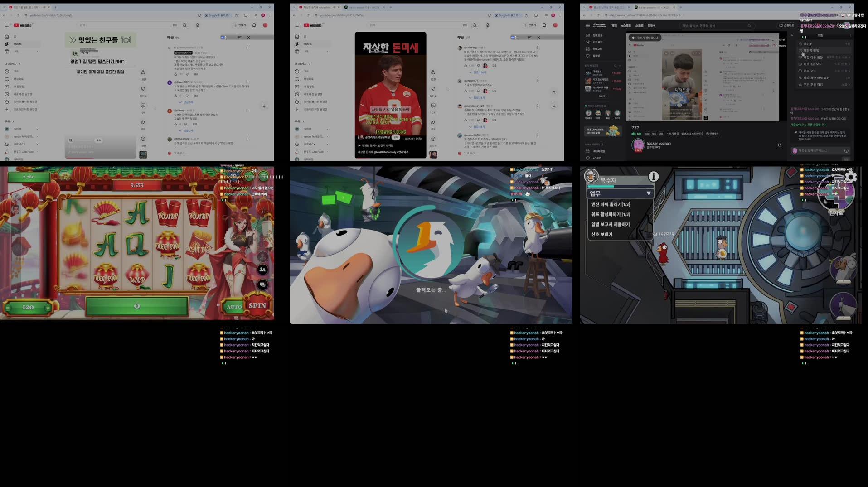Open the comment sort dropdown on YouTube
The width and height of the screenshot is (868, 487).
(528, 38)
